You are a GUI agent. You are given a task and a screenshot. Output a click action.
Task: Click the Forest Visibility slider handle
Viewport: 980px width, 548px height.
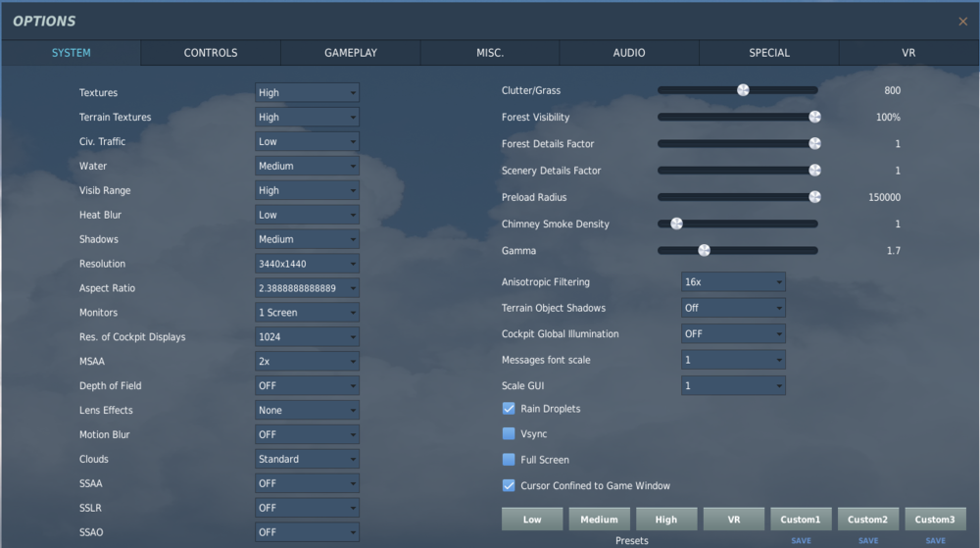click(x=814, y=117)
